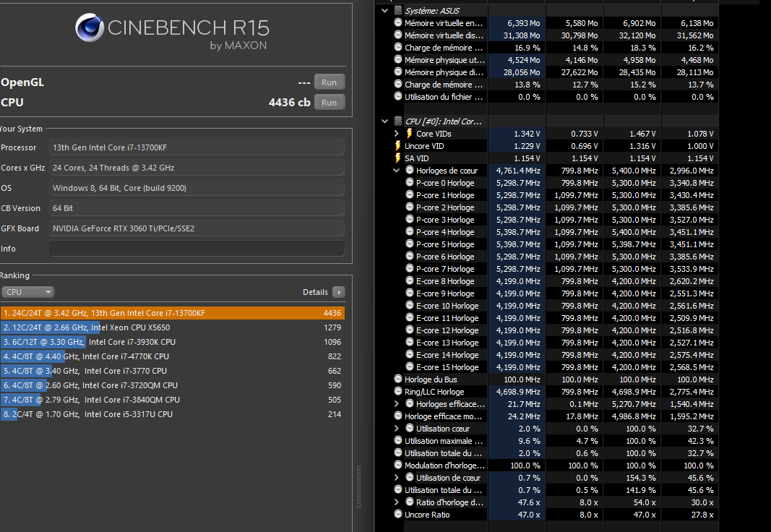Collapse the Système: ASUS section

384,10
